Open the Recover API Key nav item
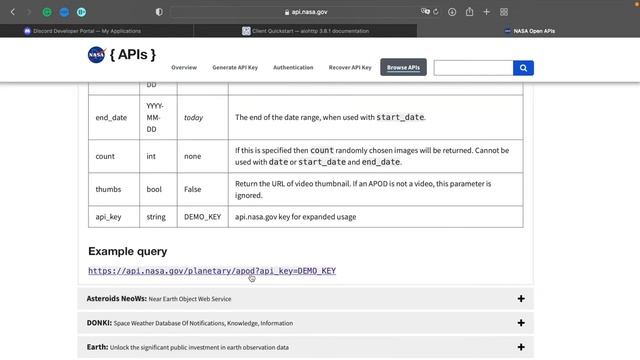This screenshot has height=360, width=640. pyautogui.click(x=350, y=67)
